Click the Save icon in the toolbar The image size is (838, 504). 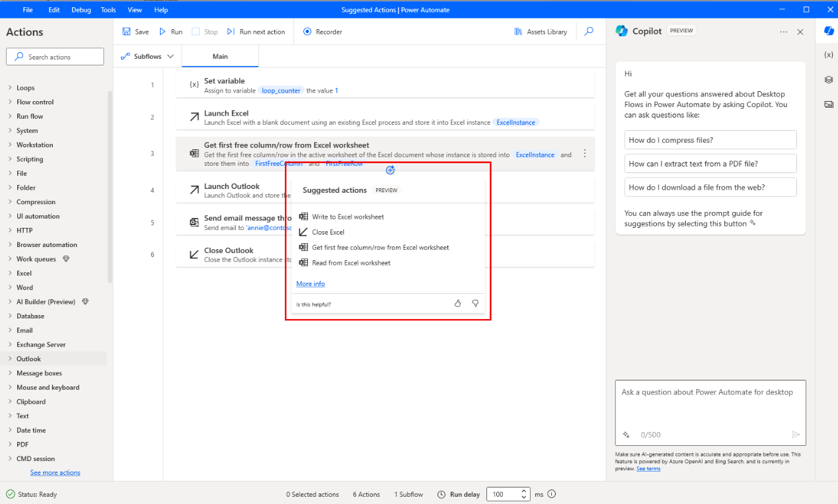pos(135,31)
